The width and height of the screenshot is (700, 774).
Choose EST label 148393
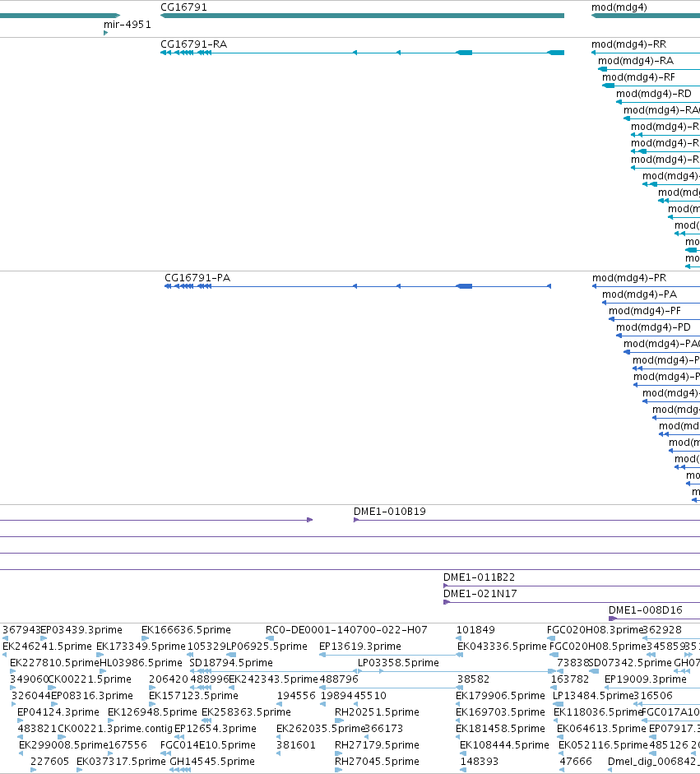tap(480, 762)
